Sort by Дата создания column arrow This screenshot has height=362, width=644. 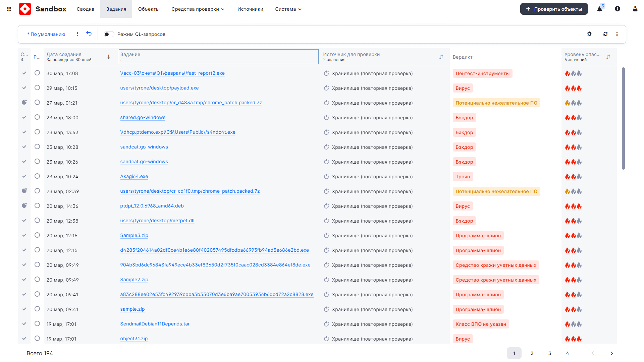pos(109,57)
